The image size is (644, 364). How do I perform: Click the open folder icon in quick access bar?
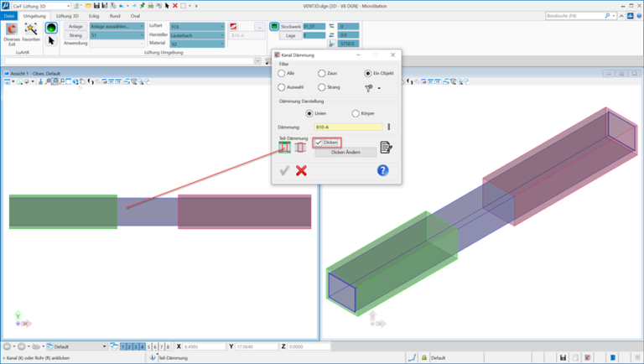pos(88,6)
